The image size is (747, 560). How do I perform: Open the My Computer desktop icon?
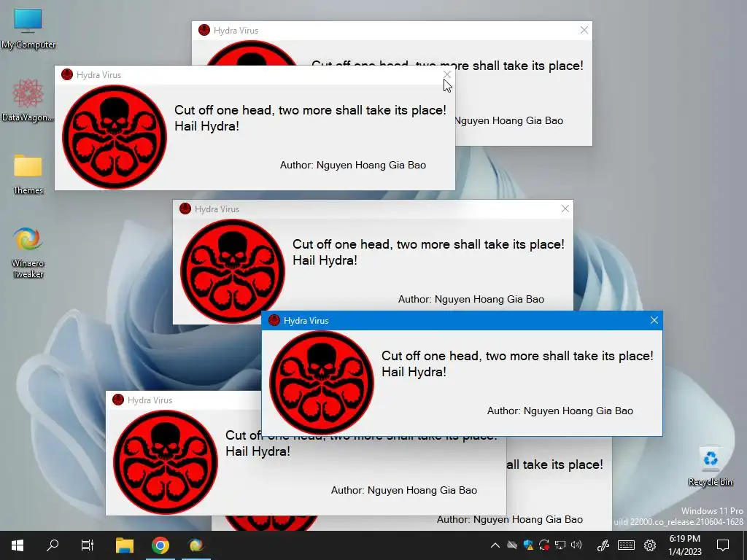tap(28, 28)
